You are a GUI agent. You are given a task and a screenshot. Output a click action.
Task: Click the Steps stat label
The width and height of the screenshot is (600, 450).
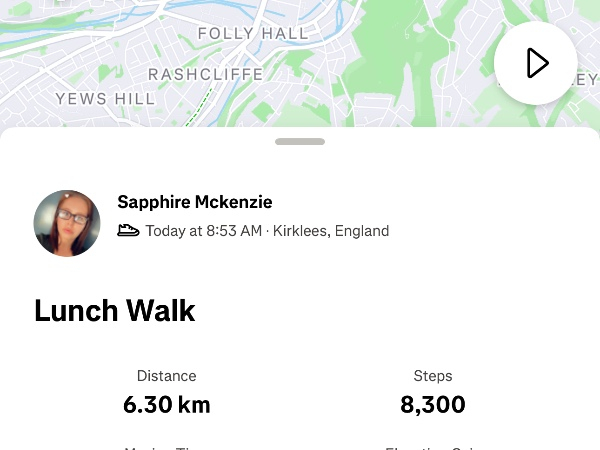(x=433, y=376)
